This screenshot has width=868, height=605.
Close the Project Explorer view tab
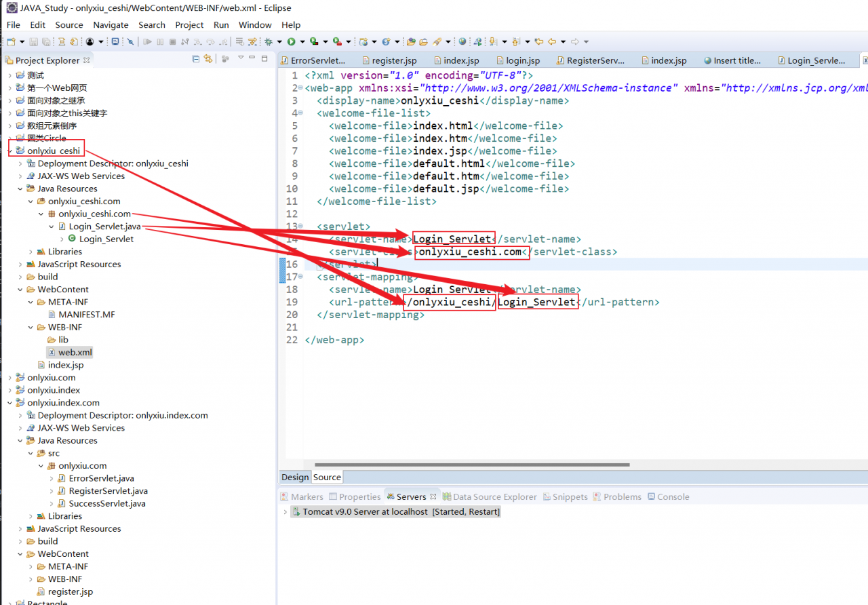87,60
